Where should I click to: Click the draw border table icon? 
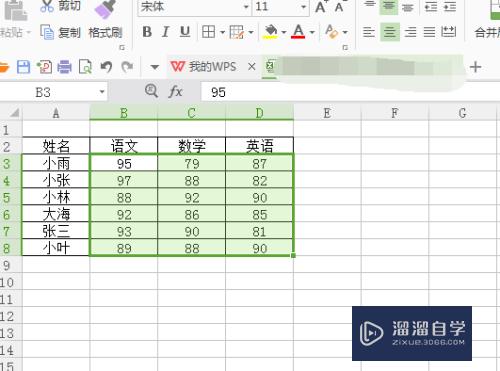[237, 32]
